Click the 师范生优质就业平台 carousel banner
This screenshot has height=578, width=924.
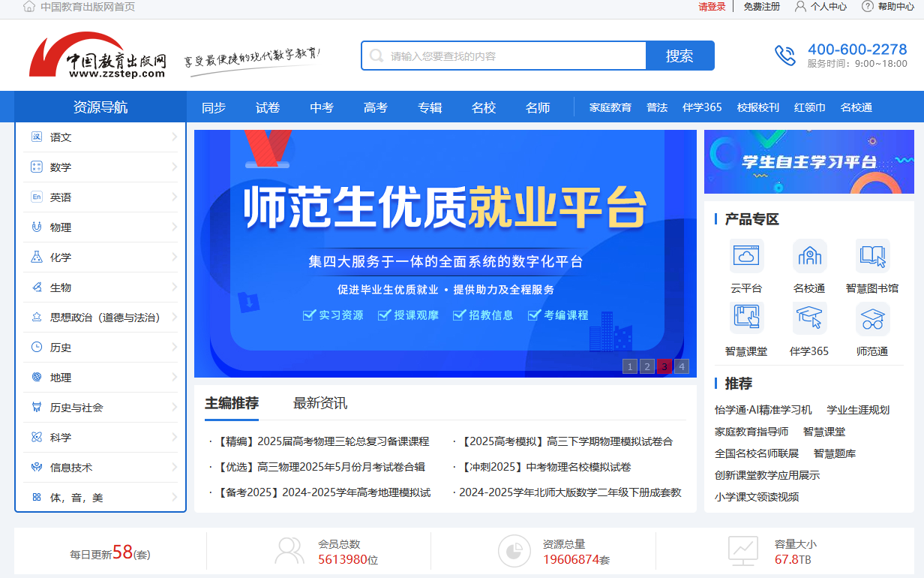click(445, 254)
